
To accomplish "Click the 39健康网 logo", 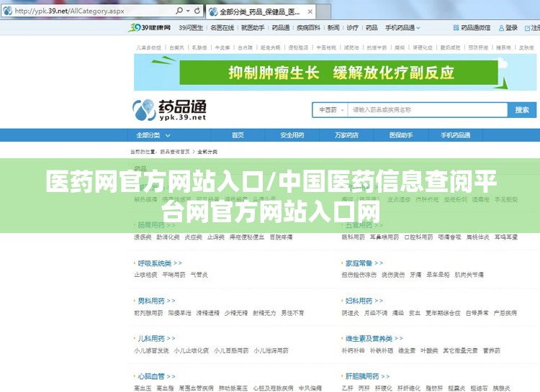I will point(149,27).
